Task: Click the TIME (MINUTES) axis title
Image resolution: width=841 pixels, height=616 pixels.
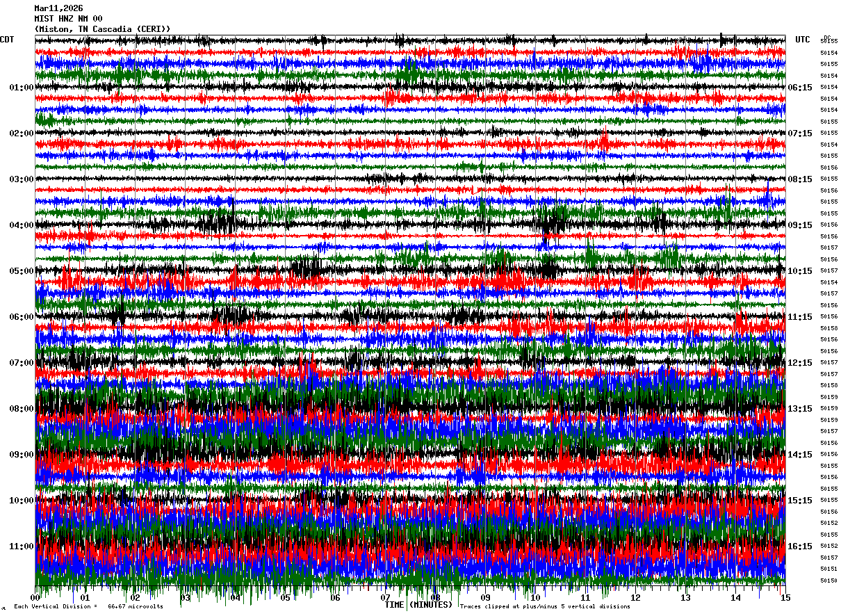Action: pyautogui.click(x=418, y=606)
